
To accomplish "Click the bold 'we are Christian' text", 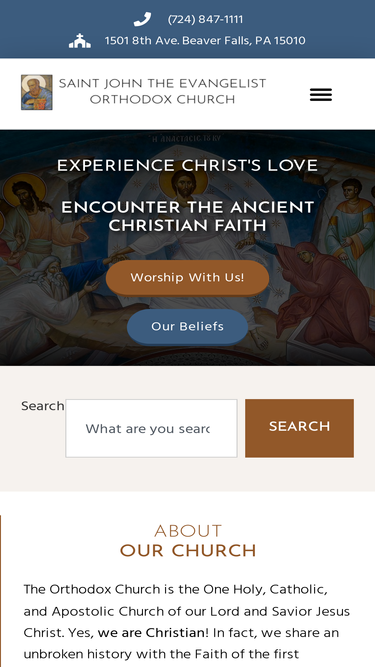I will point(153,633).
